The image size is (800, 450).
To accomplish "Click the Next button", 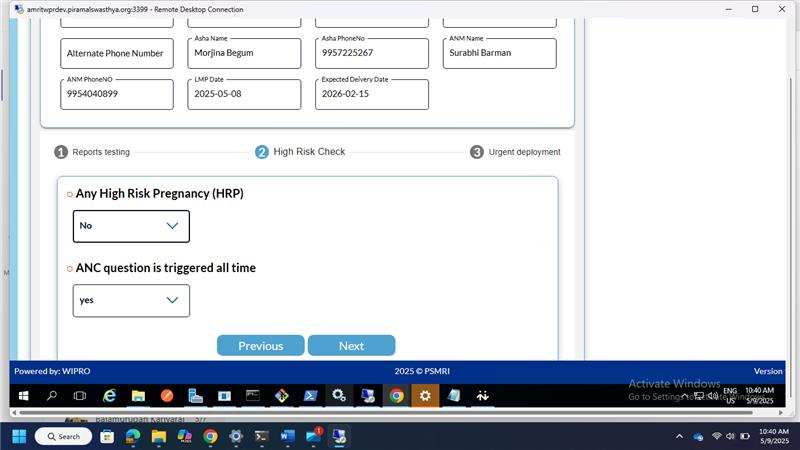I will (x=352, y=345).
